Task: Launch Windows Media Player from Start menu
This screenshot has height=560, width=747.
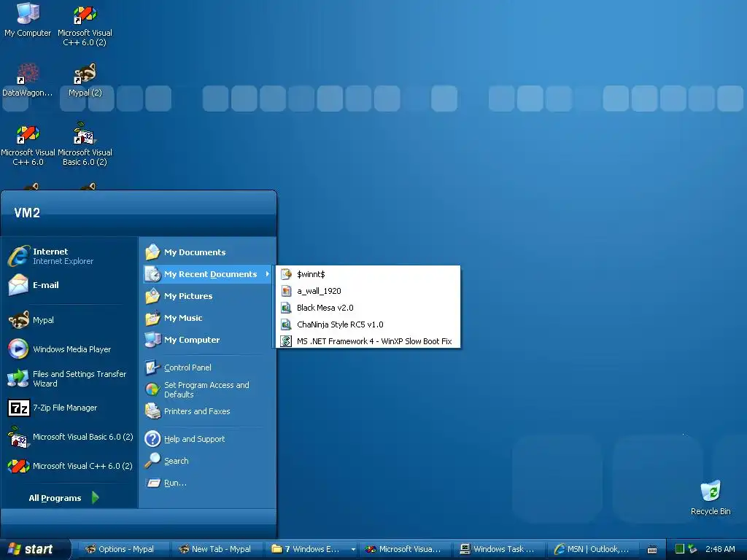Action: (x=69, y=349)
